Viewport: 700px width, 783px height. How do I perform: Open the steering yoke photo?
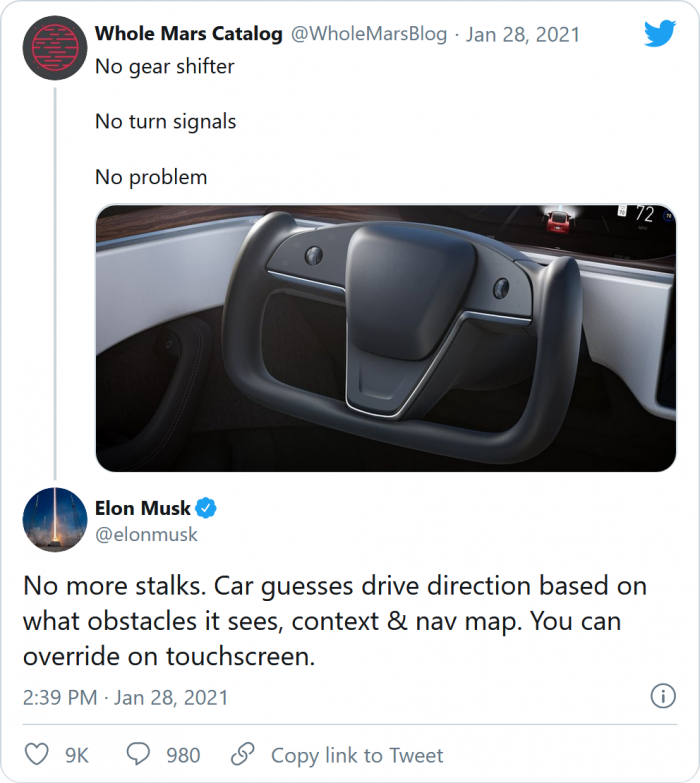point(385,337)
